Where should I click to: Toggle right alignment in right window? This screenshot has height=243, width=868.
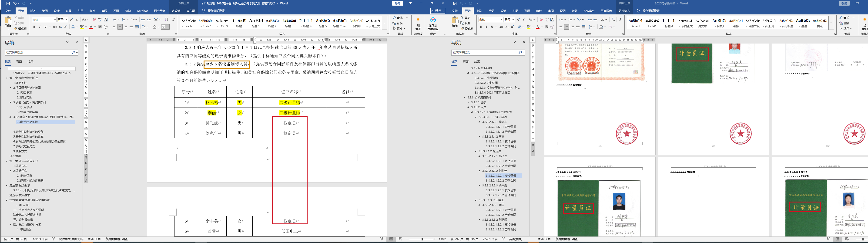572,27
